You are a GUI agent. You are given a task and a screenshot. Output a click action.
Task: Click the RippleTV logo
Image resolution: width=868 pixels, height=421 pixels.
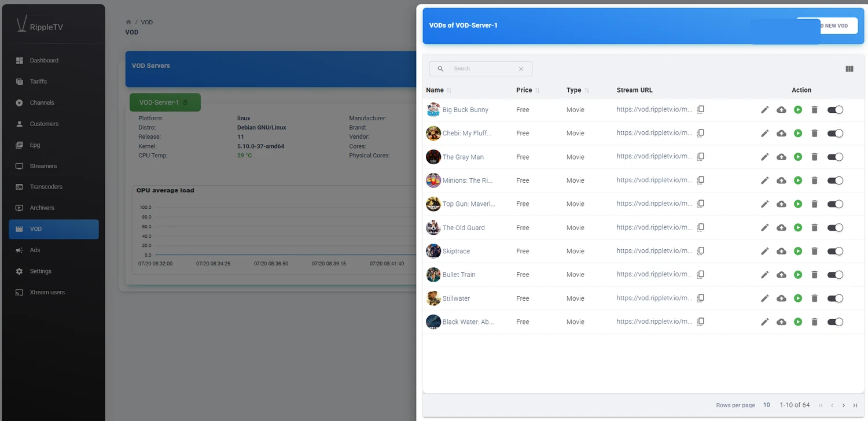coord(38,25)
